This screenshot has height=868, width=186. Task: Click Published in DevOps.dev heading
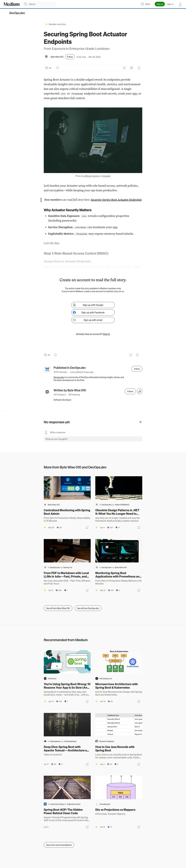(x=70, y=368)
